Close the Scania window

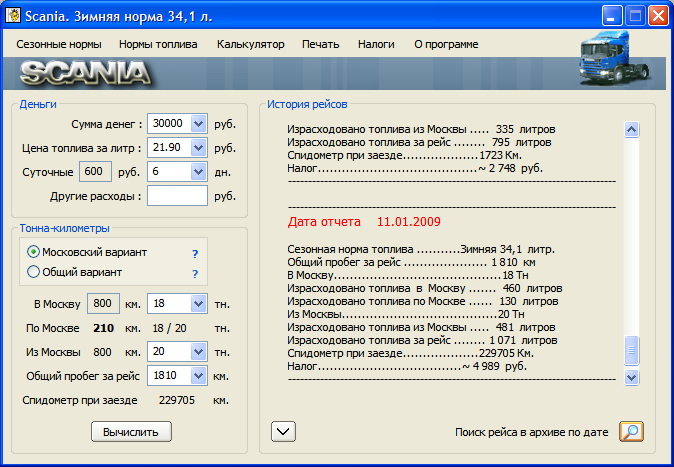pos(659,16)
